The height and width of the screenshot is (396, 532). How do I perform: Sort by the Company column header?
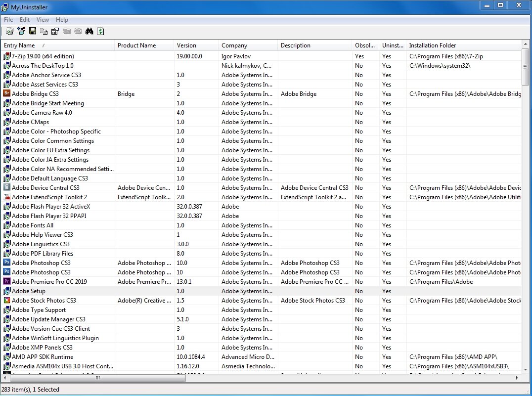pyautogui.click(x=248, y=45)
